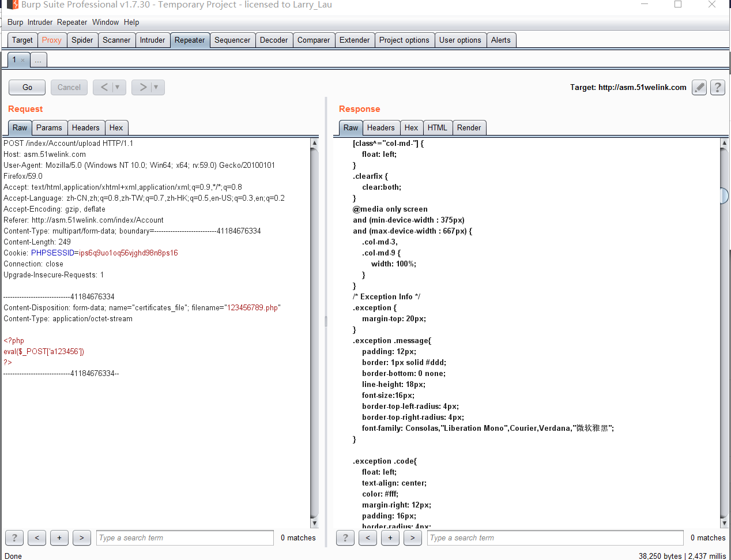
Task: Open the Intruder menu in menu bar
Action: [x=40, y=22]
